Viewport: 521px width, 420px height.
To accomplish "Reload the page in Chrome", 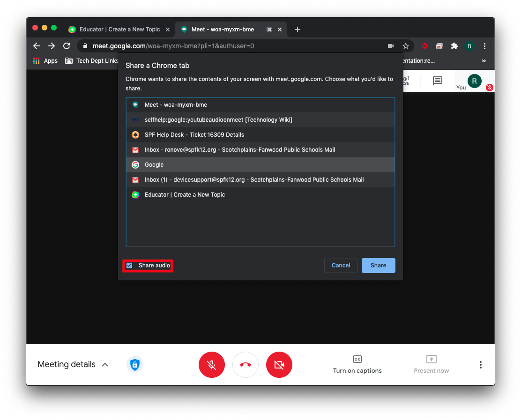I will pos(67,46).
